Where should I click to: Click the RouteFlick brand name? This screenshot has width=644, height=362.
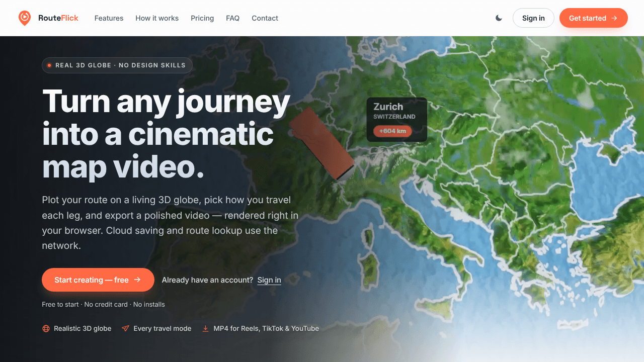58,18
